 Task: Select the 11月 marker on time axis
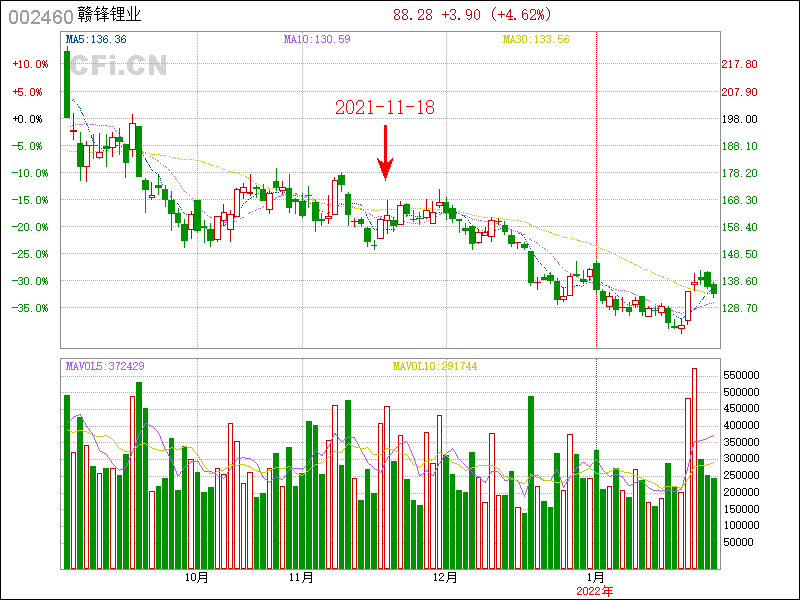coord(301,578)
